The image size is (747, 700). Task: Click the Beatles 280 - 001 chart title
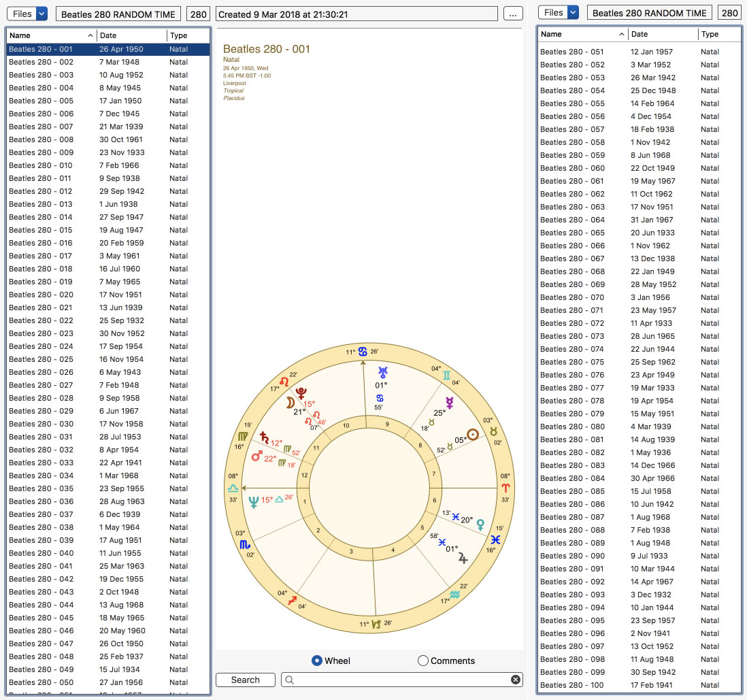(266, 49)
